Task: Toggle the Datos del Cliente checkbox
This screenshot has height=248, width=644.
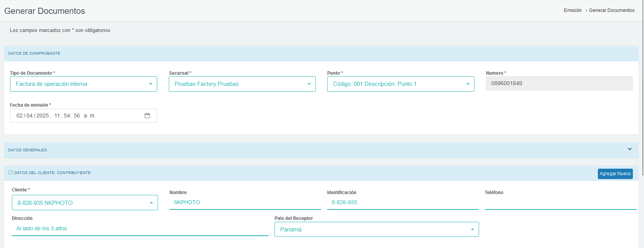Action: pos(10,173)
